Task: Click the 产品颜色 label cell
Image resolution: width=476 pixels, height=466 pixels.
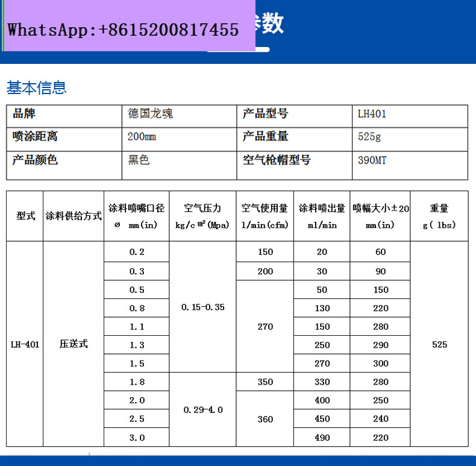Action: tap(64, 166)
